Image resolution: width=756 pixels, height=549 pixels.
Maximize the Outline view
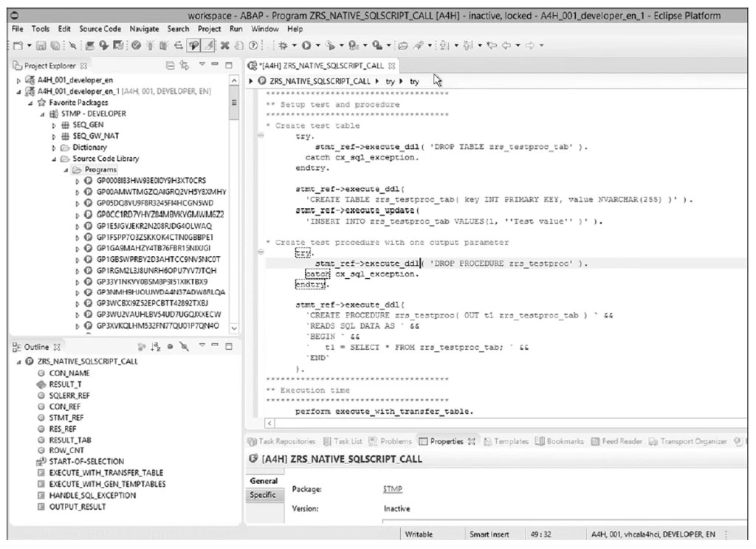(x=229, y=346)
